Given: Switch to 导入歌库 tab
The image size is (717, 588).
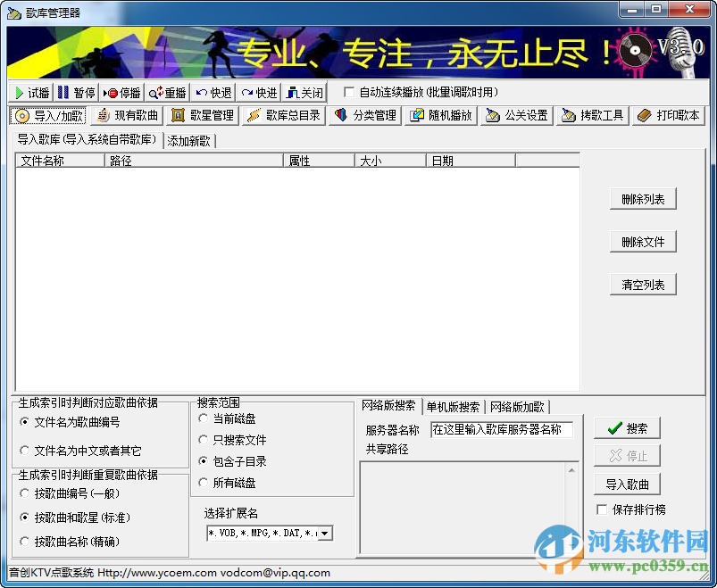Looking at the screenshot, I should (88, 139).
